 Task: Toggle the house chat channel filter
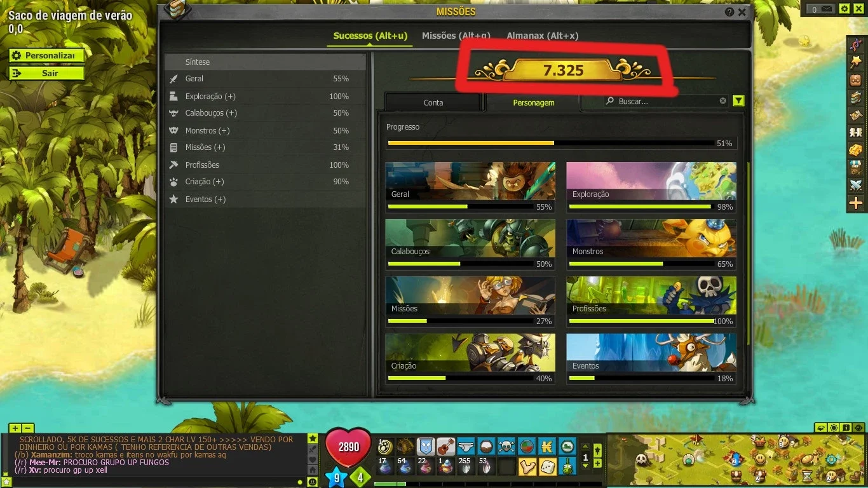312,470
